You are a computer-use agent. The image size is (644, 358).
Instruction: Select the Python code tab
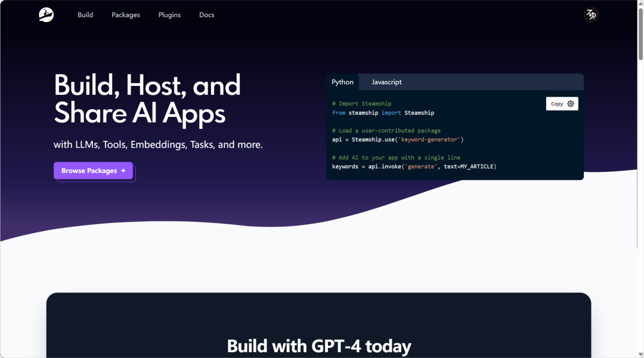[x=343, y=82]
